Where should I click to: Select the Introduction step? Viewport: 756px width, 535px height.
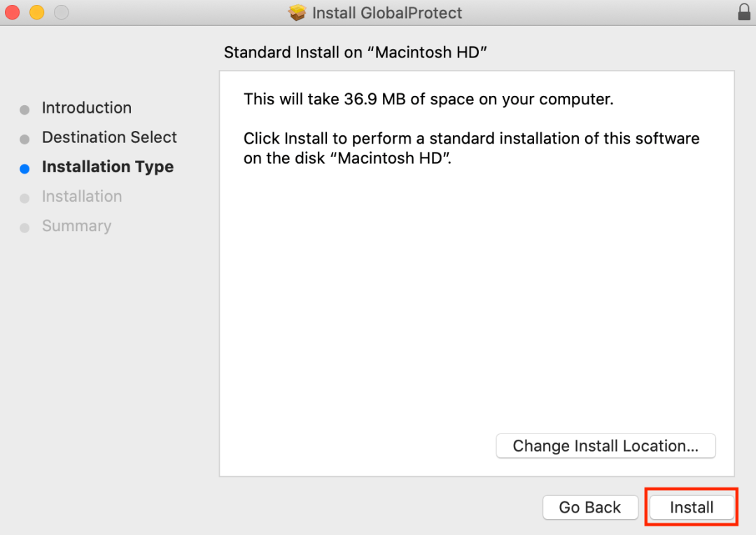(86, 108)
